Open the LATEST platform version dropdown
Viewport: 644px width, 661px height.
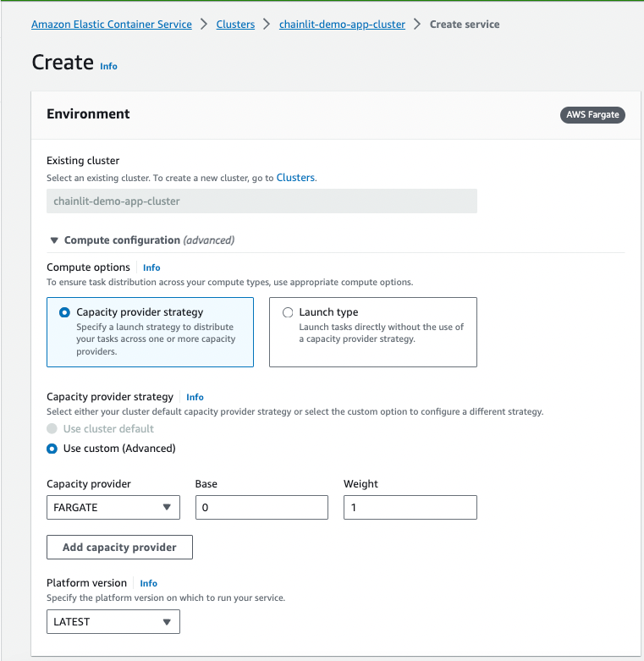pos(113,622)
